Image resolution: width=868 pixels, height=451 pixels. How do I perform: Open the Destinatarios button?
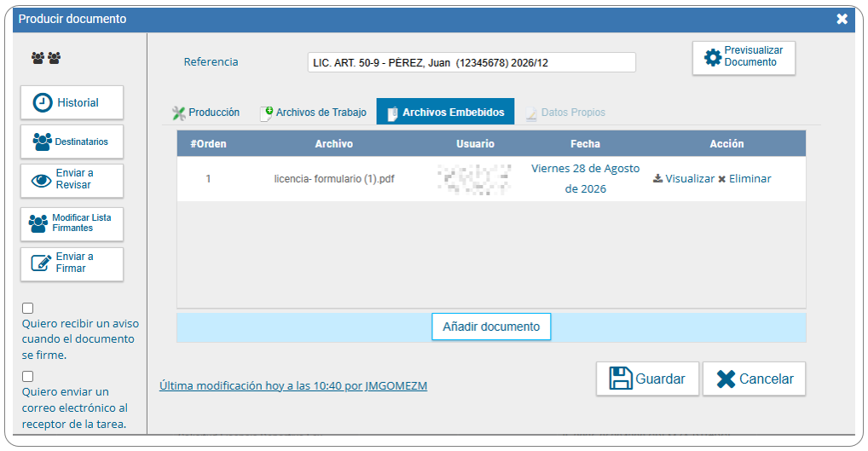click(x=72, y=142)
